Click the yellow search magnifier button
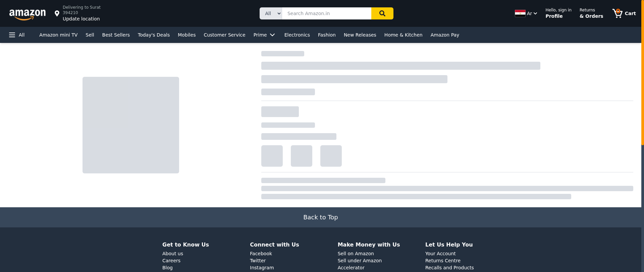 (382, 13)
